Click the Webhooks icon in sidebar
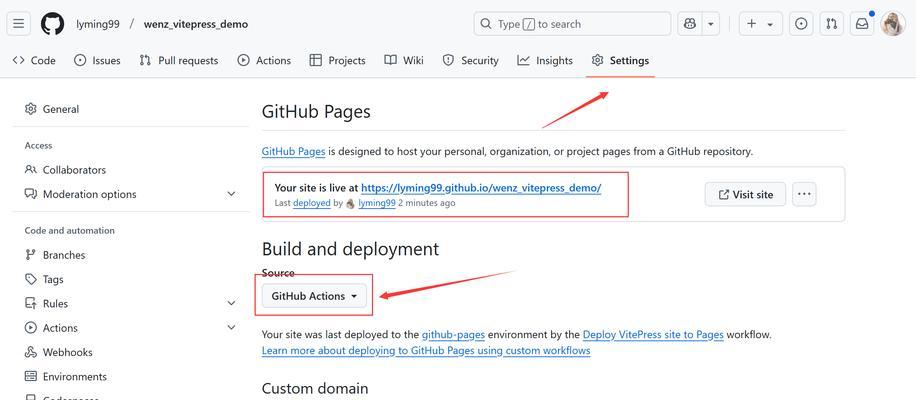The height and width of the screenshot is (400, 916). pos(30,352)
